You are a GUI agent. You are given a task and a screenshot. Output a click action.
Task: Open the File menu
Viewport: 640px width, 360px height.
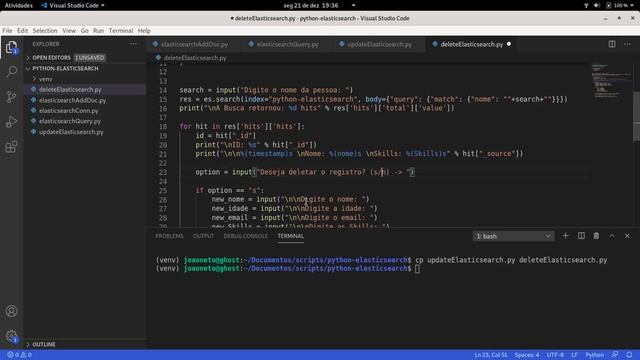(7, 31)
